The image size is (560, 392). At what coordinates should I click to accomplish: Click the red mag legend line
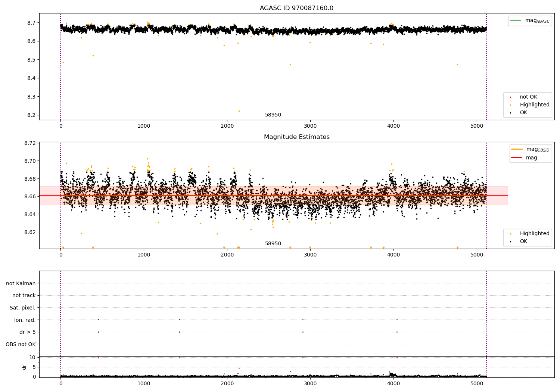(x=517, y=158)
